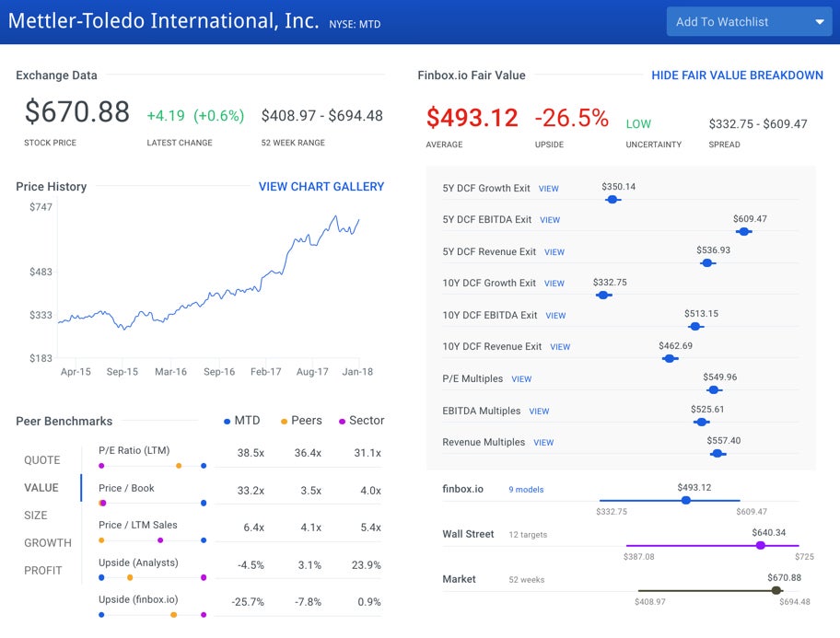
Task: Click the purple Sector legend dot
Action: pyautogui.click(x=342, y=422)
